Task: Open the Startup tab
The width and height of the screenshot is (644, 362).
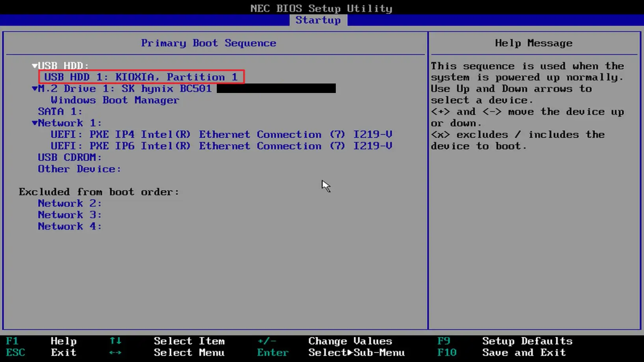Action: click(x=318, y=20)
